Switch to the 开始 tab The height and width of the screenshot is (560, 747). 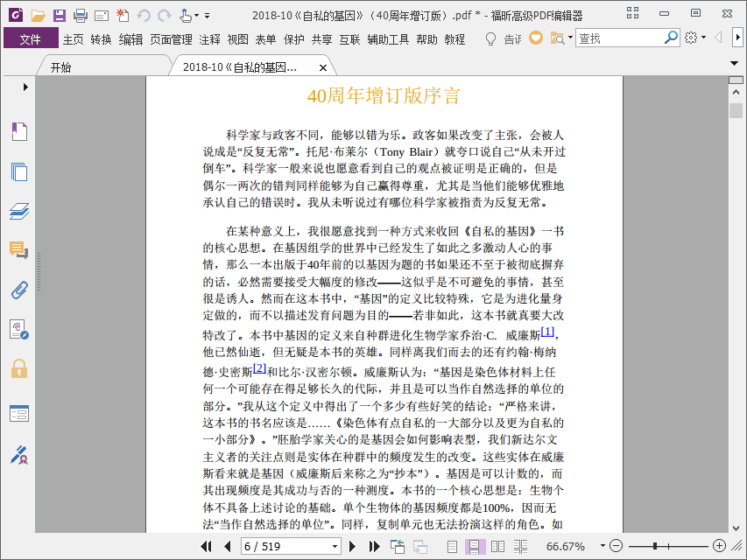pyautogui.click(x=61, y=67)
